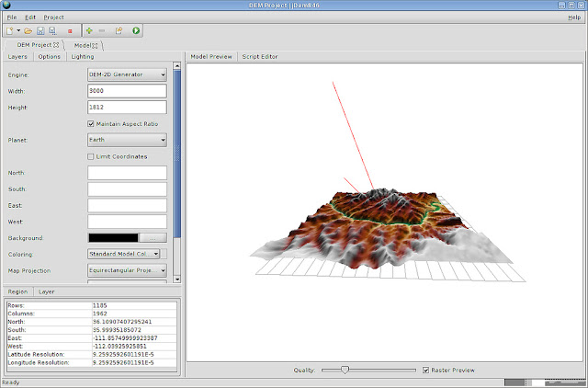Open the Project menu

click(x=53, y=17)
